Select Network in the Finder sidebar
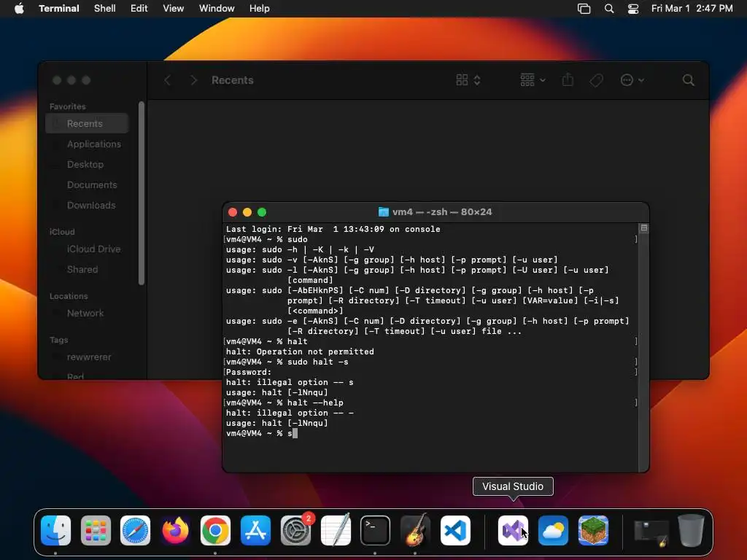This screenshot has height=560, width=747. 87,314
